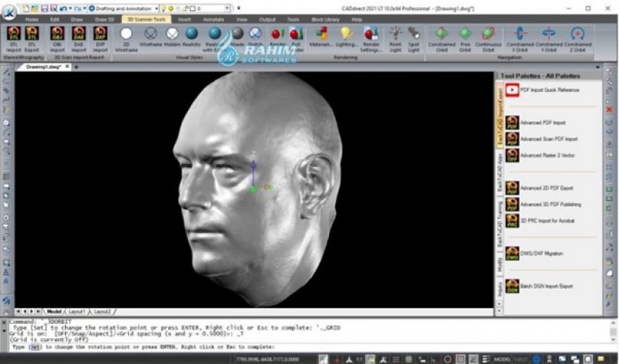
Task: Select the Realistic visual style
Action: point(192,38)
